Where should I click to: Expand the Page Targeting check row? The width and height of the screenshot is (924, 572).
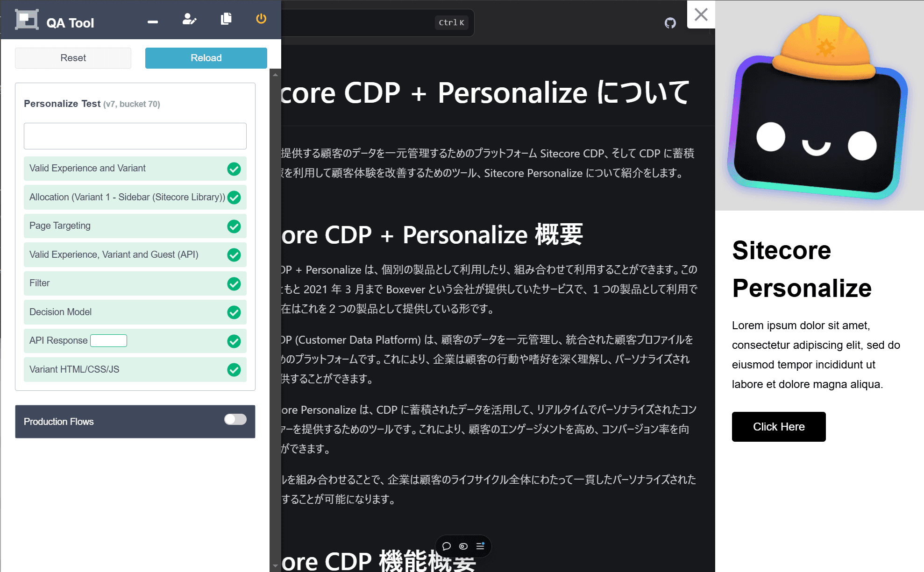(x=135, y=226)
